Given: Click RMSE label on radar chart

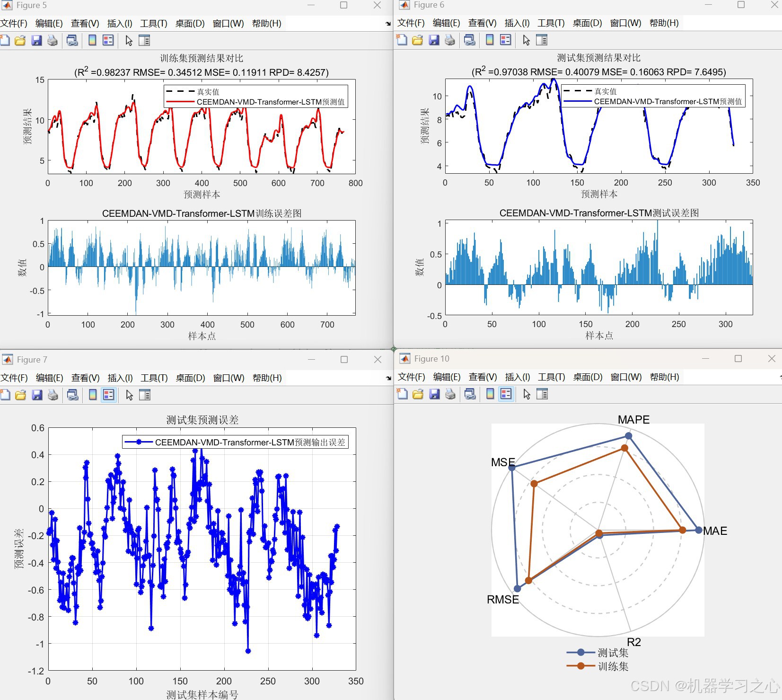Looking at the screenshot, I should pos(503,600).
